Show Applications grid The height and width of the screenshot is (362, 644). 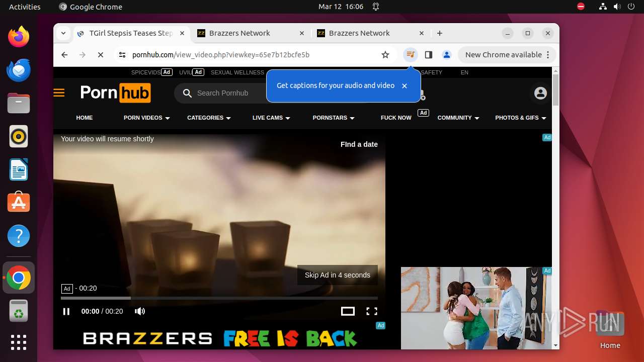pyautogui.click(x=19, y=342)
